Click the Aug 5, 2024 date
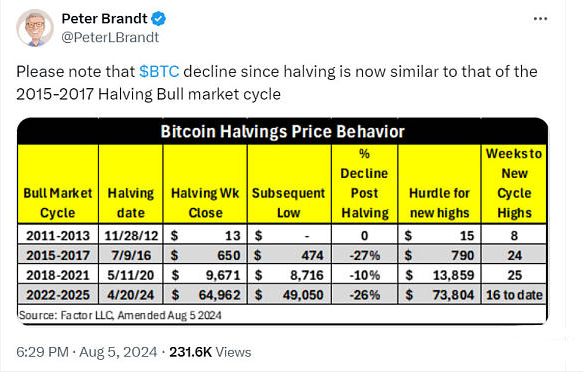The width and height of the screenshot is (583, 373). coord(118,352)
